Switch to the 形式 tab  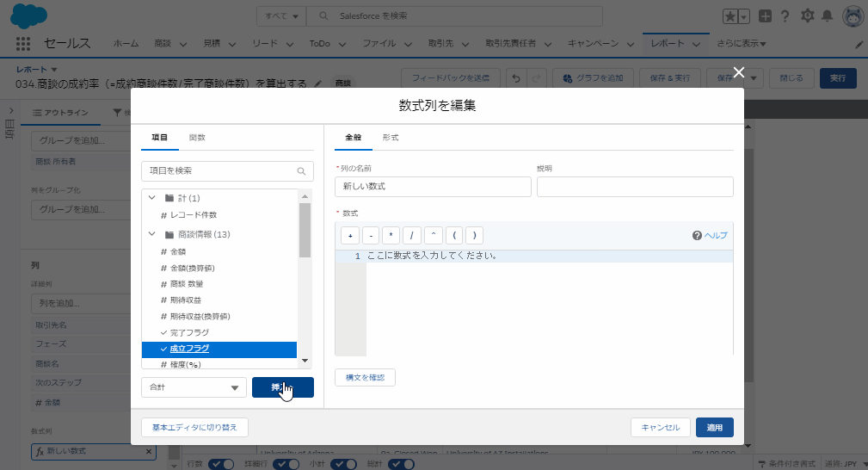click(391, 138)
